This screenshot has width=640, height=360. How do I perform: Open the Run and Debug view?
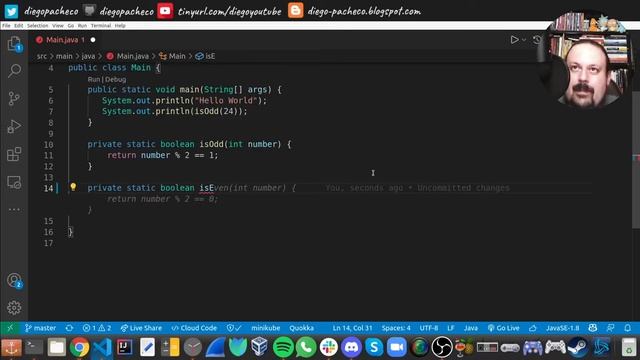(14, 127)
